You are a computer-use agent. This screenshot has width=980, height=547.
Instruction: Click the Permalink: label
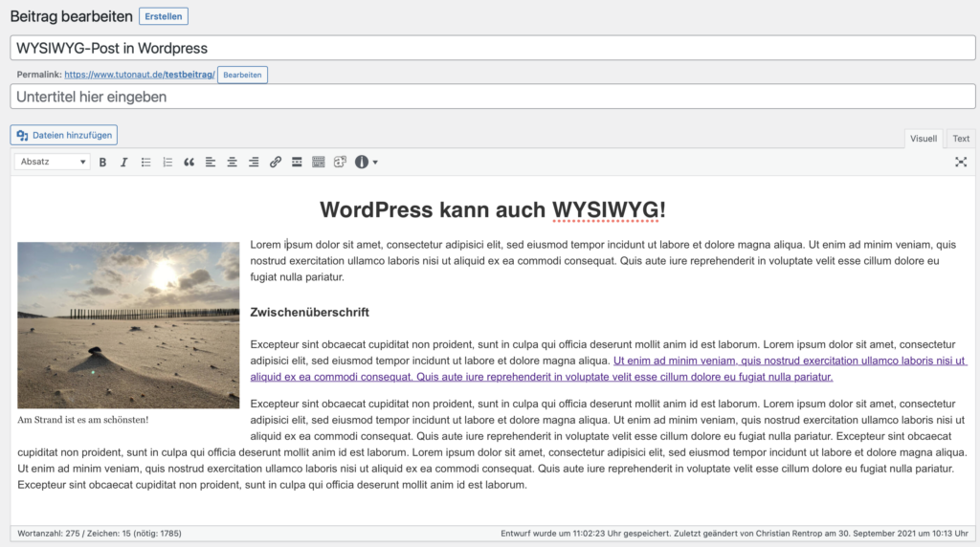click(39, 75)
